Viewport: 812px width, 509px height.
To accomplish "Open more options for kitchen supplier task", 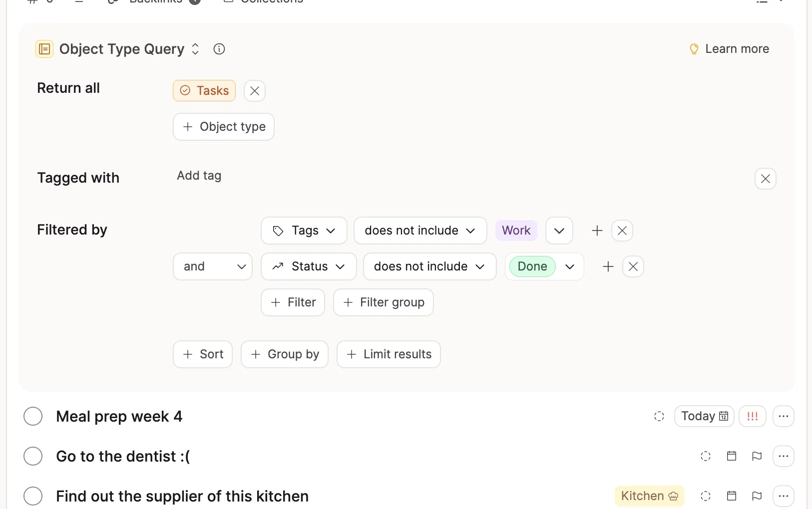I will 784,496.
